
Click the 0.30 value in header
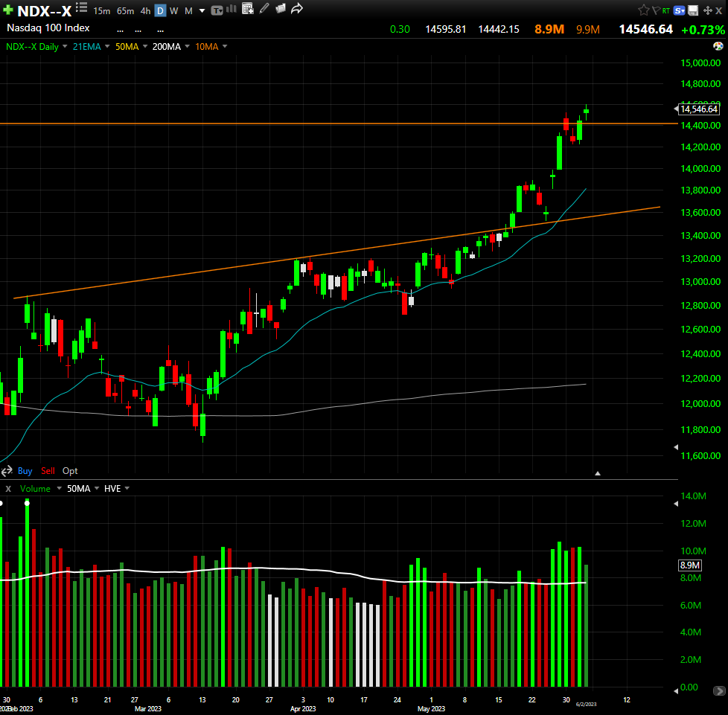click(400, 29)
